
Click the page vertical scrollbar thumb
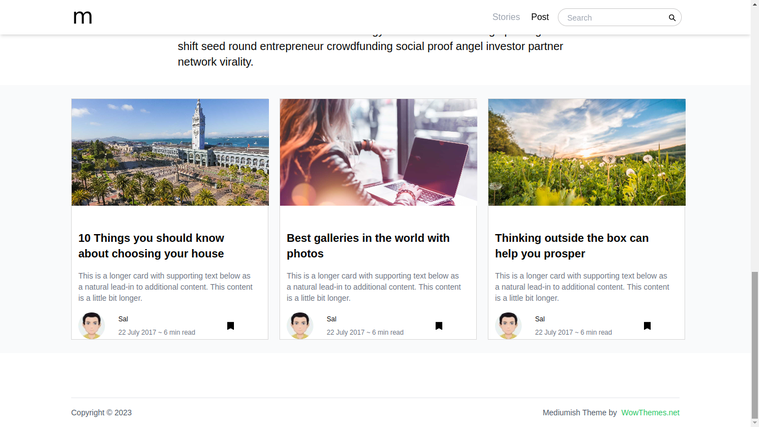(x=755, y=346)
